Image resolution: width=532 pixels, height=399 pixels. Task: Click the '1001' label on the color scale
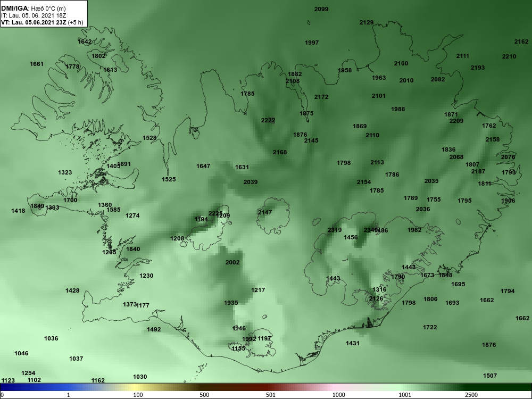click(x=405, y=395)
